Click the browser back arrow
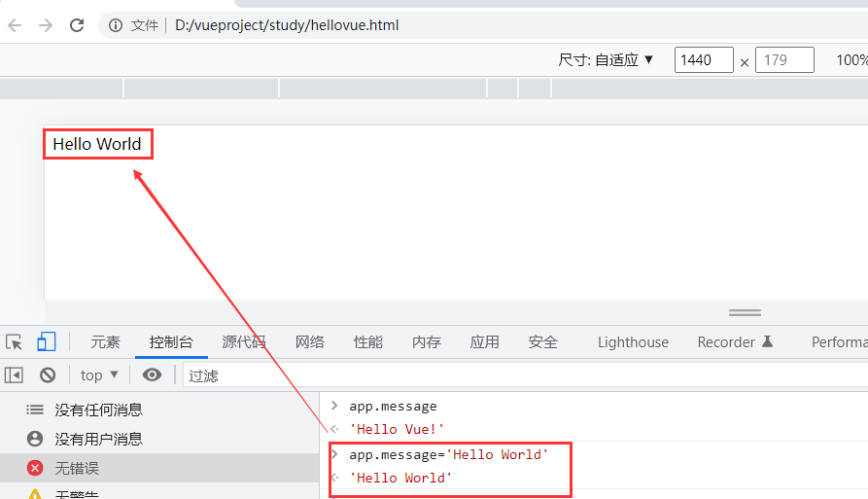The height and width of the screenshot is (499, 868). coord(15,25)
